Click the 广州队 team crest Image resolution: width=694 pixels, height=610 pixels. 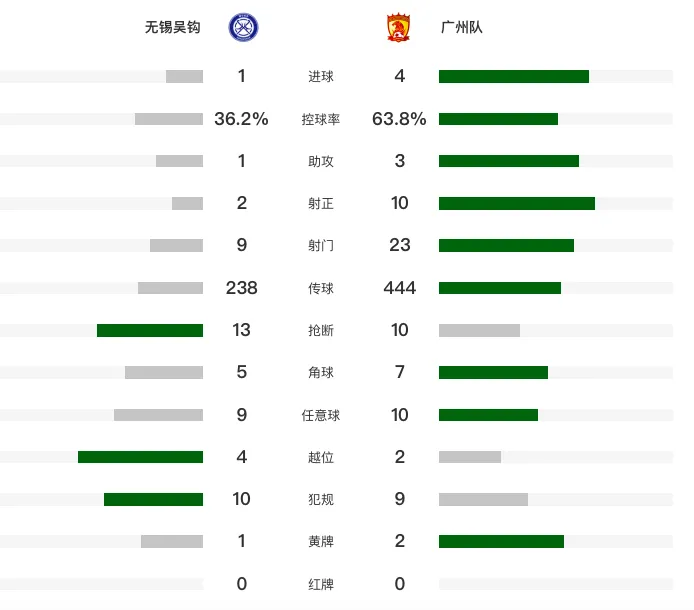pos(398,27)
